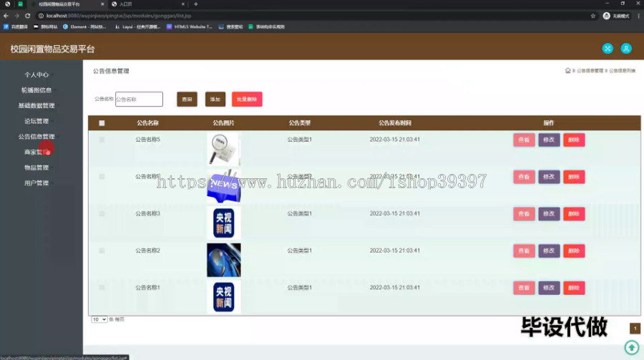The height and width of the screenshot is (360, 644).
Task: Click 查看 for 公告名称1
Action: pos(524,288)
